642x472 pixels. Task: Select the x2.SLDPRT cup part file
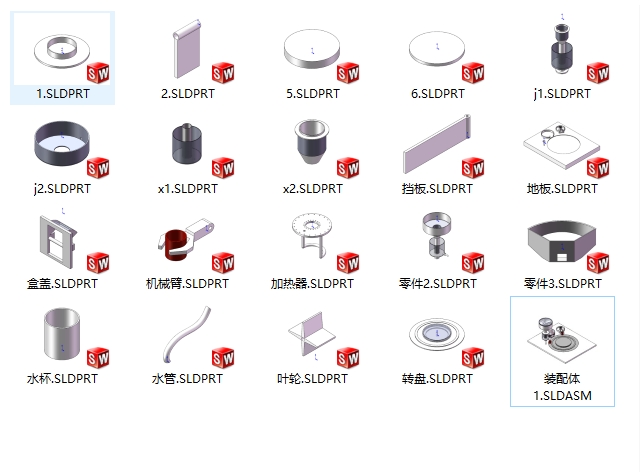pyautogui.click(x=312, y=153)
